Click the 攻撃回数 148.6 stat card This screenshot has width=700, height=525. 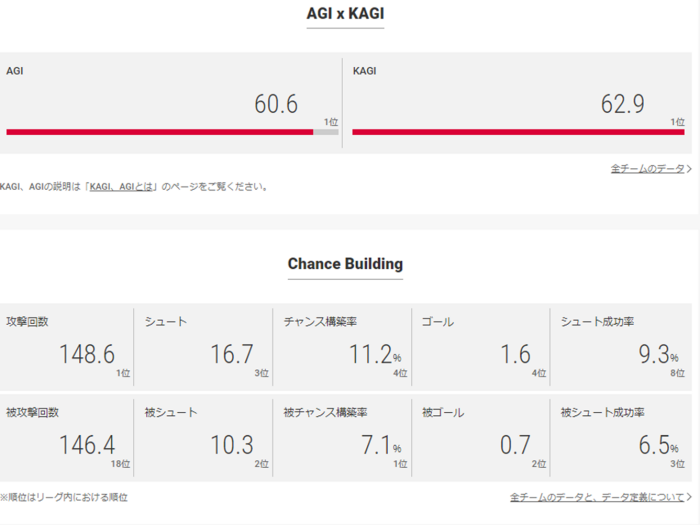(67, 346)
